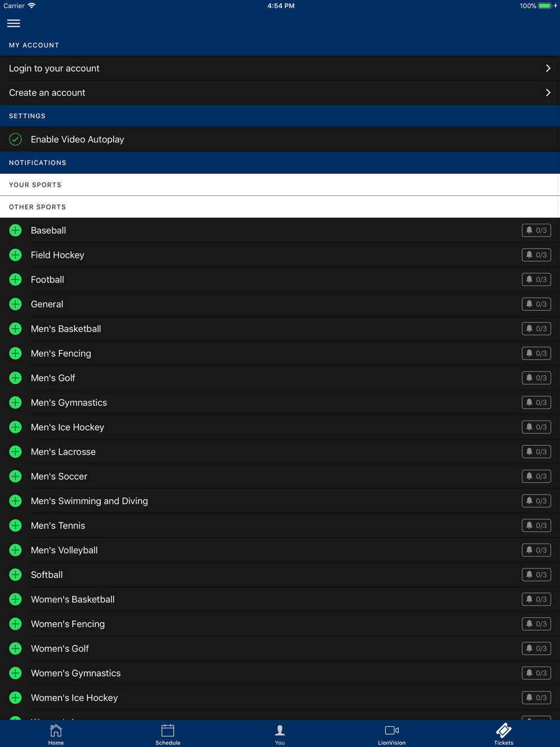Toggle General notification bell
Viewport: 560px width, 747px height.
[536, 304]
